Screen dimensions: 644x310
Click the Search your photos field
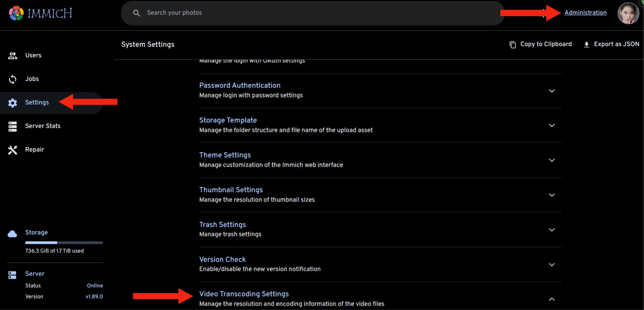tap(307, 13)
